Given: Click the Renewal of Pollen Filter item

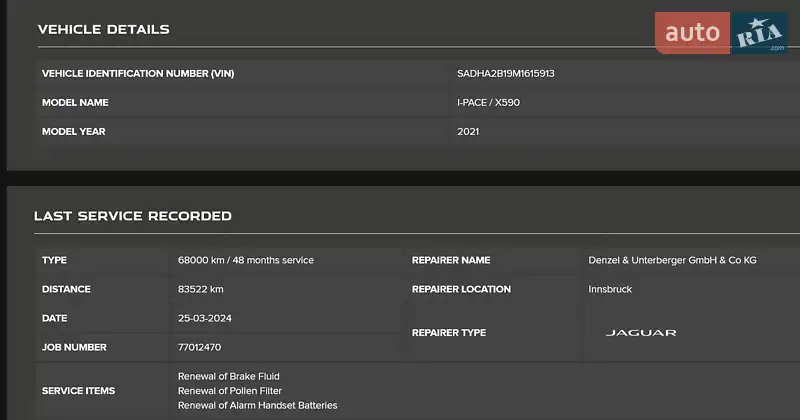Looking at the screenshot, I should click(x=229, y=391).
